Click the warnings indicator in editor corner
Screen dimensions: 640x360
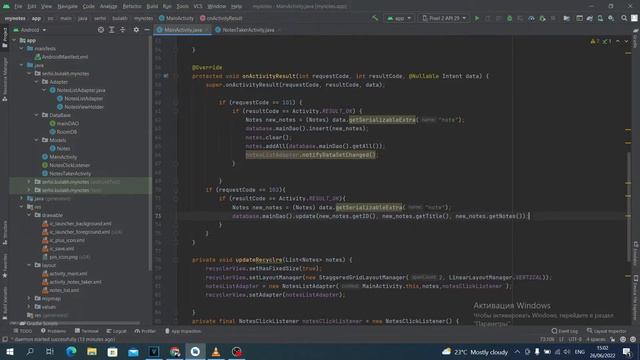pyautogui.click(x=595, y=41)
